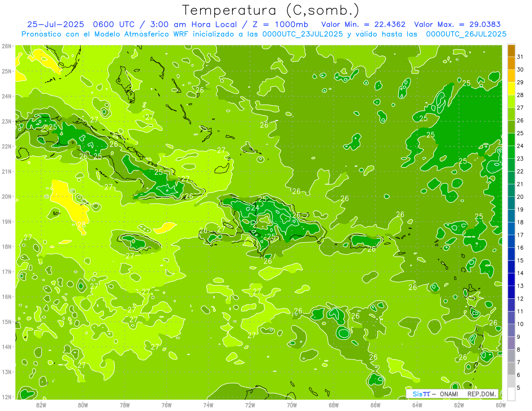The width and height of the screenshot is (532, 411).
Task: Click 'Valor Min. = 22.4362' value
Action: 364,24
